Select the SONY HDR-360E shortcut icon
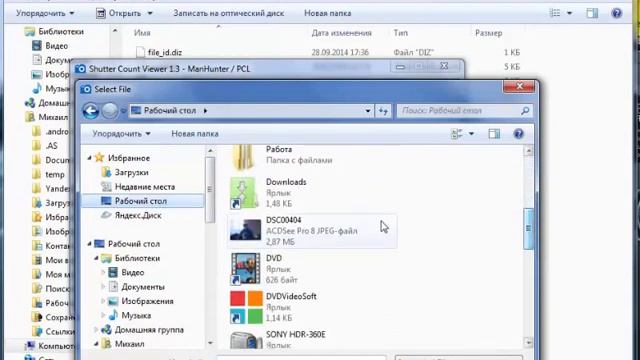This screenshot has width=640, height=360. pyautogui.click(x=246, y=340)
